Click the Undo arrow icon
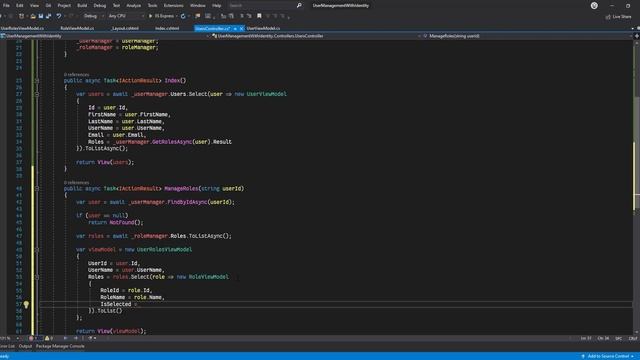This screenshot has height=360, width=640. pos(59,16)
